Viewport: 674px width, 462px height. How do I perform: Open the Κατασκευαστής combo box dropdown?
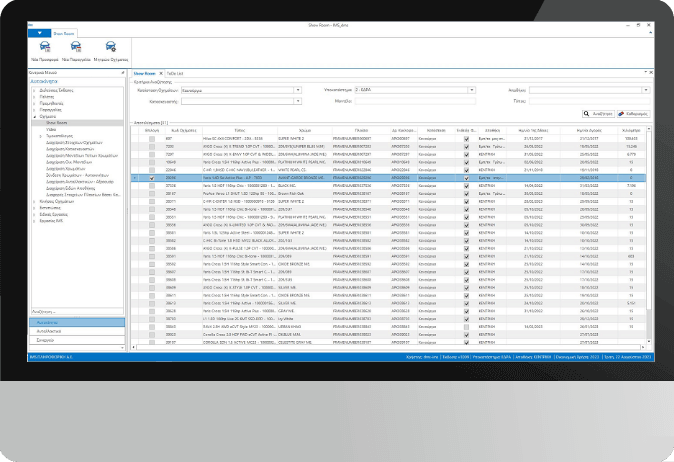point(297,101)
